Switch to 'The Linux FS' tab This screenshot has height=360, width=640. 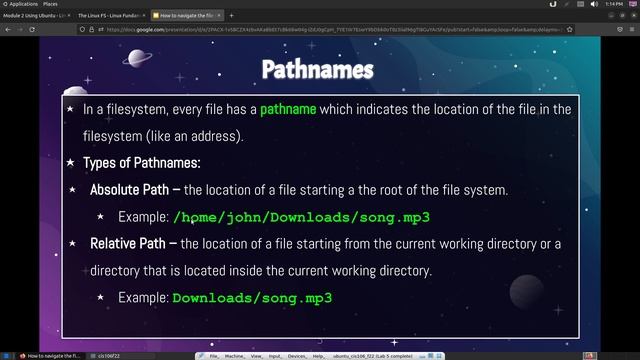pos(111,16)
